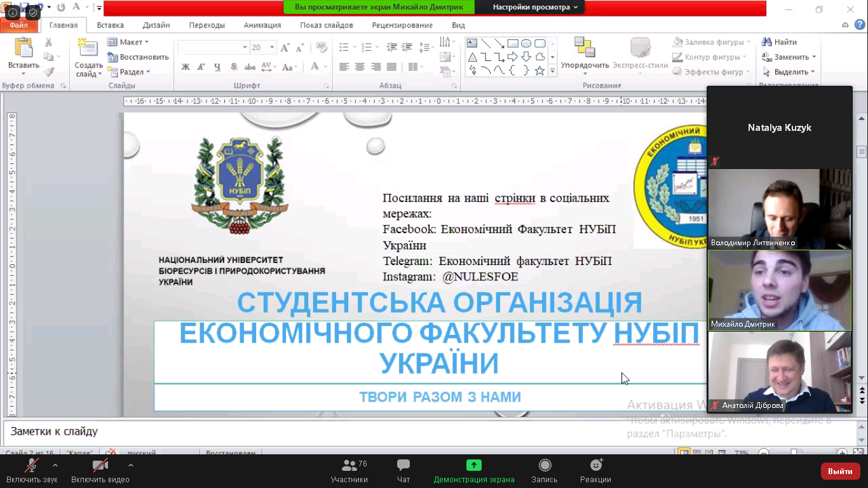Select the text box shape
This screenshot has height=488, width=868.
click(x=472, y=43)
